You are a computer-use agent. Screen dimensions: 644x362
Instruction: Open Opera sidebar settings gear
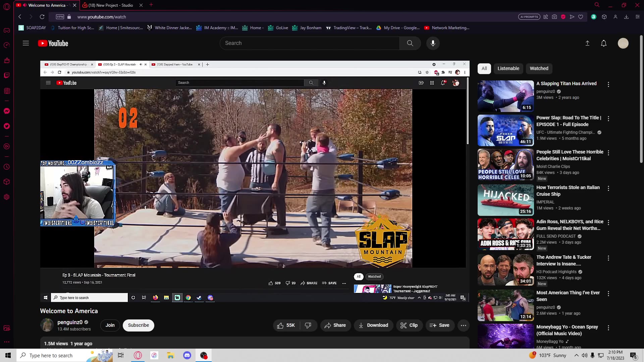[7, 197]
